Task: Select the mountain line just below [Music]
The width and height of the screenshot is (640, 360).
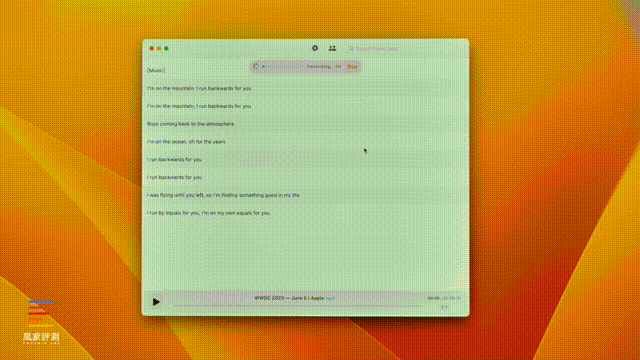Action: coord(199,88)
